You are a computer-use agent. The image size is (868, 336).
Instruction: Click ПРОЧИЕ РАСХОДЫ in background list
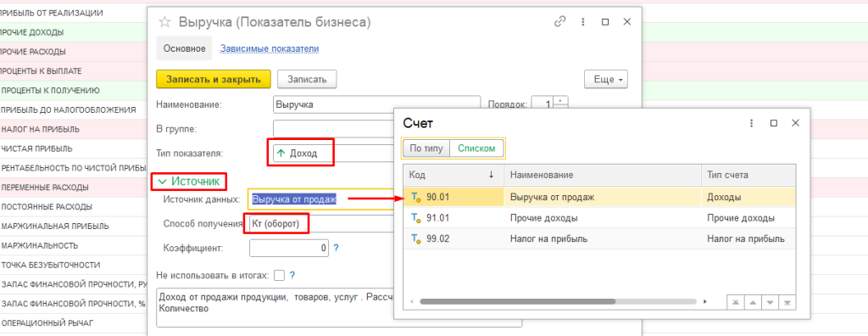tap(33, 52)
